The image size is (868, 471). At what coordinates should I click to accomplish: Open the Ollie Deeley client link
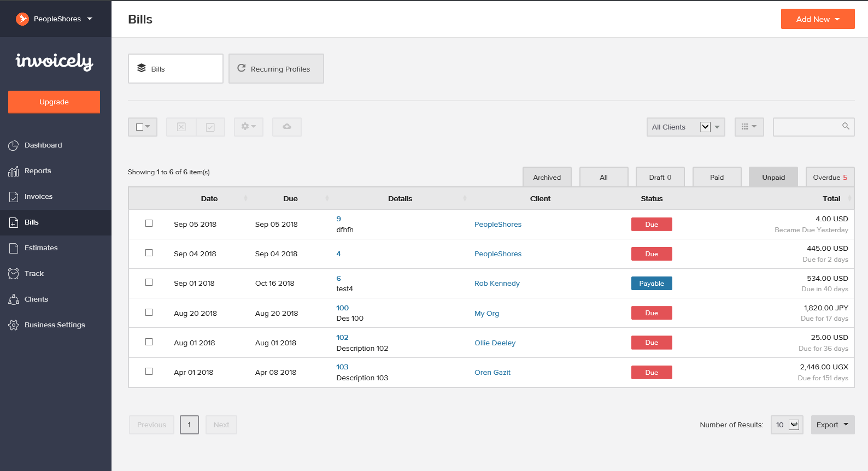click(495, 343)
